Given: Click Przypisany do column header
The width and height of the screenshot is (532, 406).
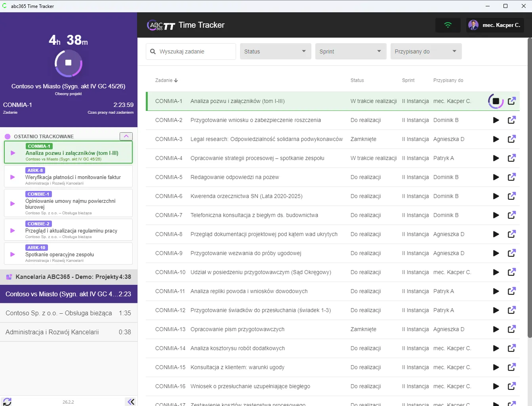Looking at the screenshot, I should [x=448, y=80].
